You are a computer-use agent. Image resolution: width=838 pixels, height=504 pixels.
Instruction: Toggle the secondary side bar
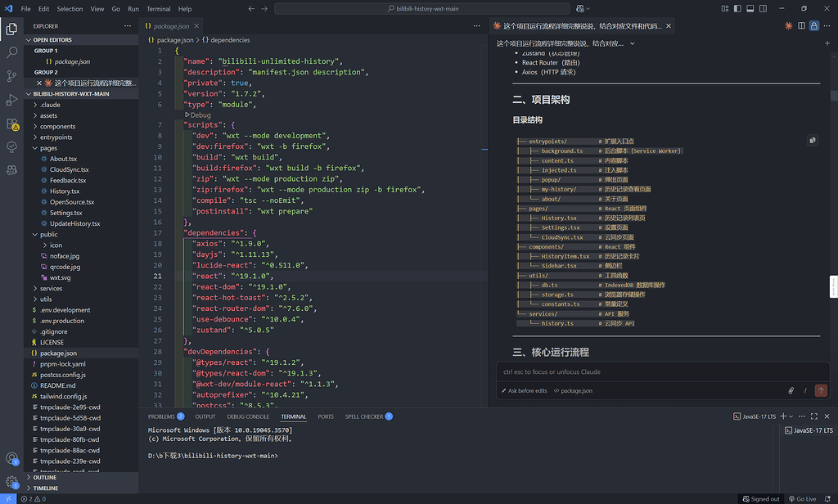(x=764, y=8)
